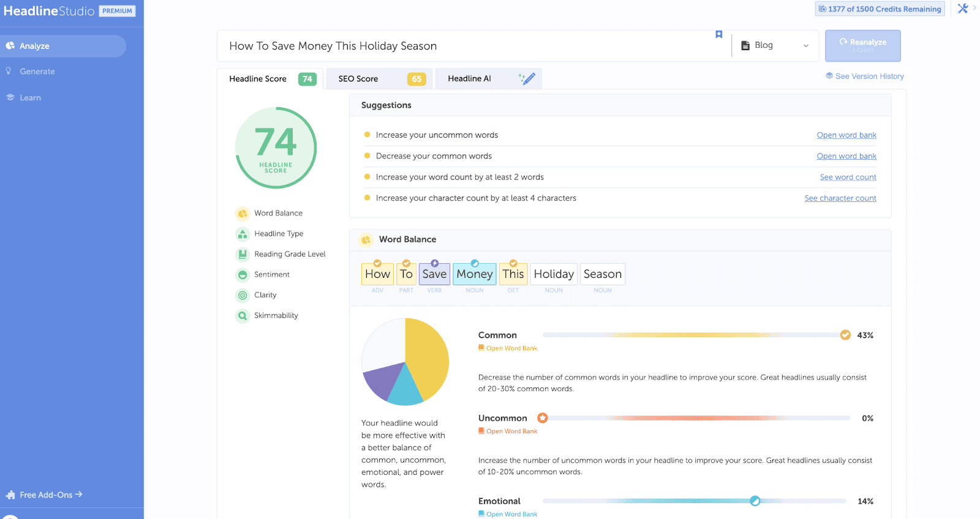Click the Word Balance sidebar icon
Viewport: 980px width, 519px height.
coord(243,214)
